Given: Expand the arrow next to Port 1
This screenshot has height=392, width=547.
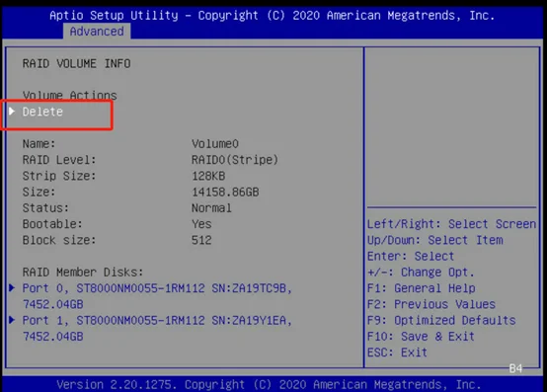Looking at the screenshot, I should [12, 320].
